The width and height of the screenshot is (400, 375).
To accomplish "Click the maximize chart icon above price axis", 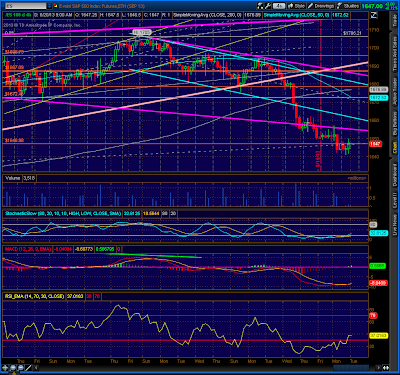I will pyautogui.click(x=374, y=15).
